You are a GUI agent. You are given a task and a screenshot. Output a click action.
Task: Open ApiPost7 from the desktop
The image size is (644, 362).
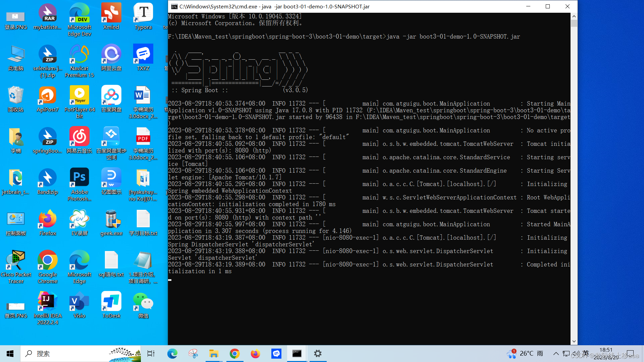click(x=47, y=95)
